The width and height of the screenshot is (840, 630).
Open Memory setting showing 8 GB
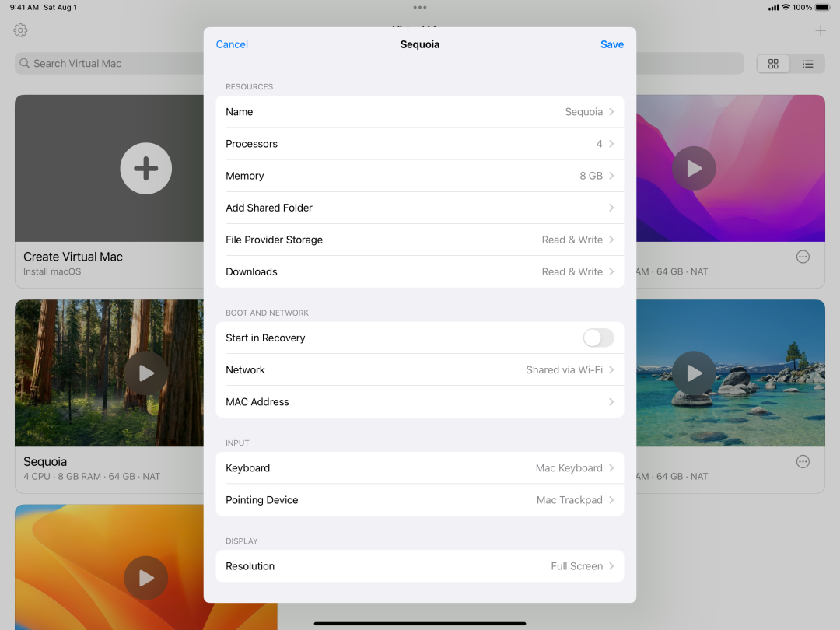coord(420,176)
